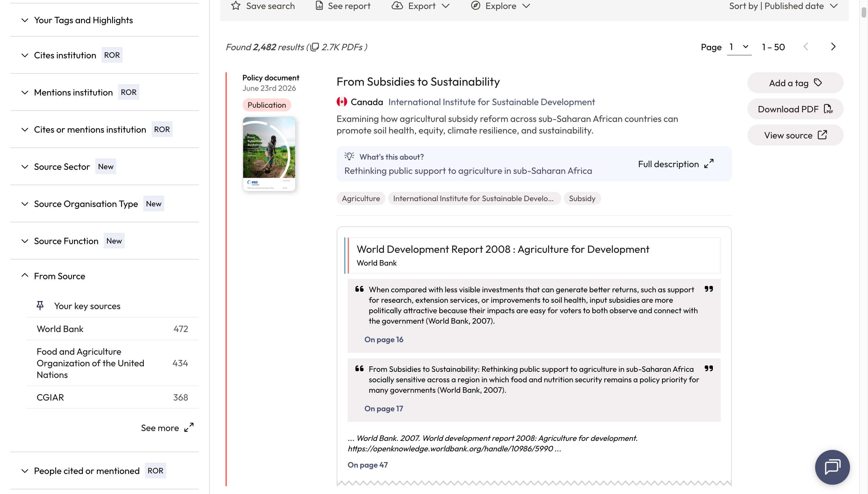
Task: Click the pin icon beside Your key sources
Action: (40, 306)
